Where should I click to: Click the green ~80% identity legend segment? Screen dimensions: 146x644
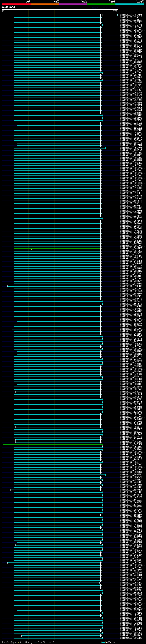click(101, 4)
